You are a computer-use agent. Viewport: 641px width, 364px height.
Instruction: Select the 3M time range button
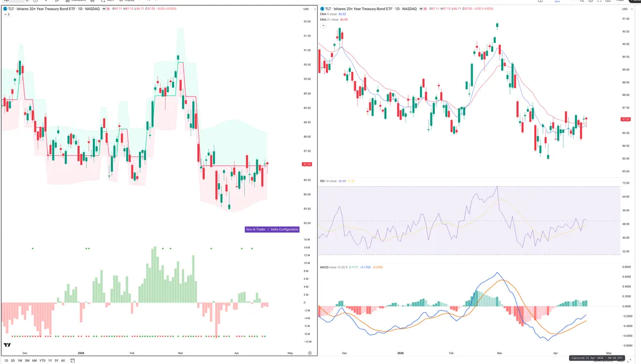pyautogui.click(x=27, y=361)
